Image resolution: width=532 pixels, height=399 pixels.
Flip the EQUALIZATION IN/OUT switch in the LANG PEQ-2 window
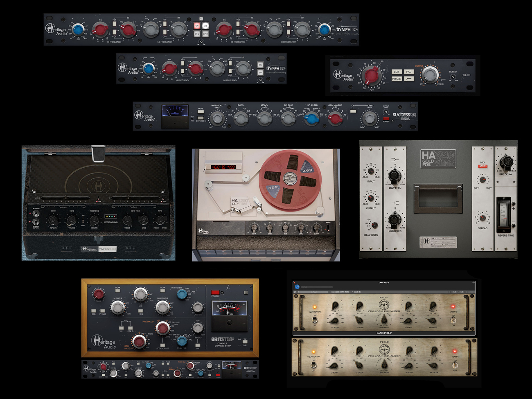[x=314, y=320]
